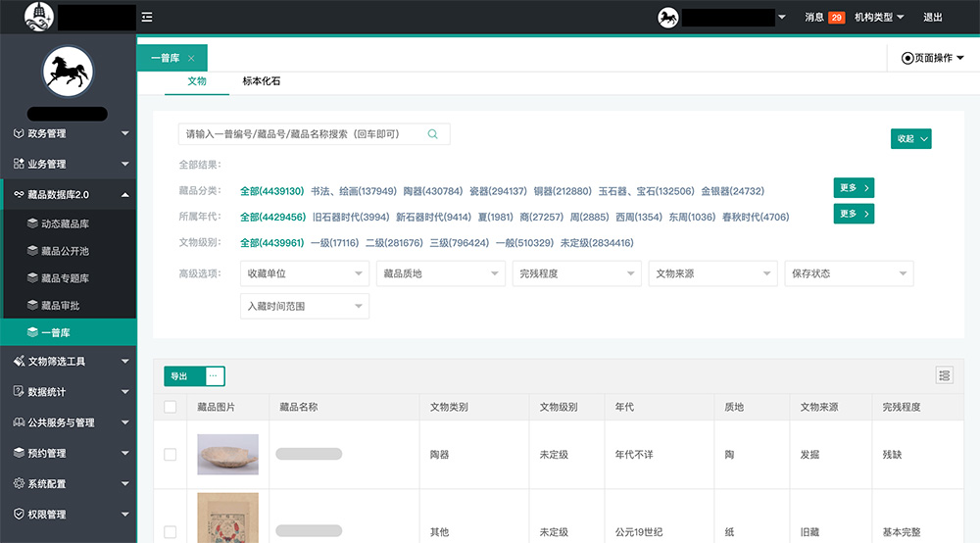Open the 藏品质地 dropdown

pos(441,273)
